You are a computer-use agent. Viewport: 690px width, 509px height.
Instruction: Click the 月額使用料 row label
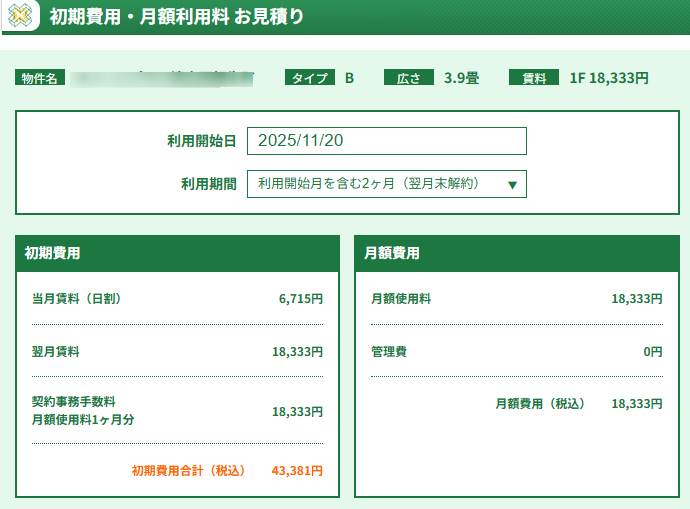click(x=401, y=299)
